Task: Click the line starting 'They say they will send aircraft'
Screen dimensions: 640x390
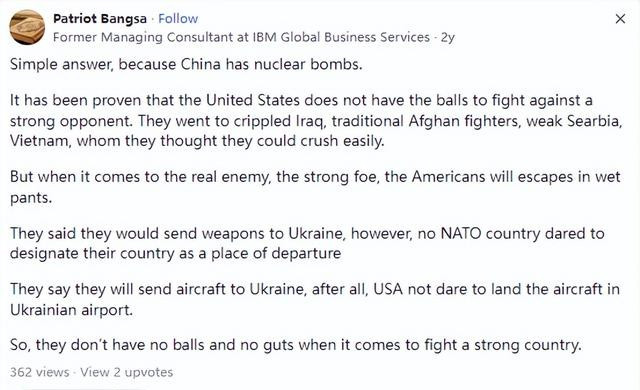Action: 315,289
